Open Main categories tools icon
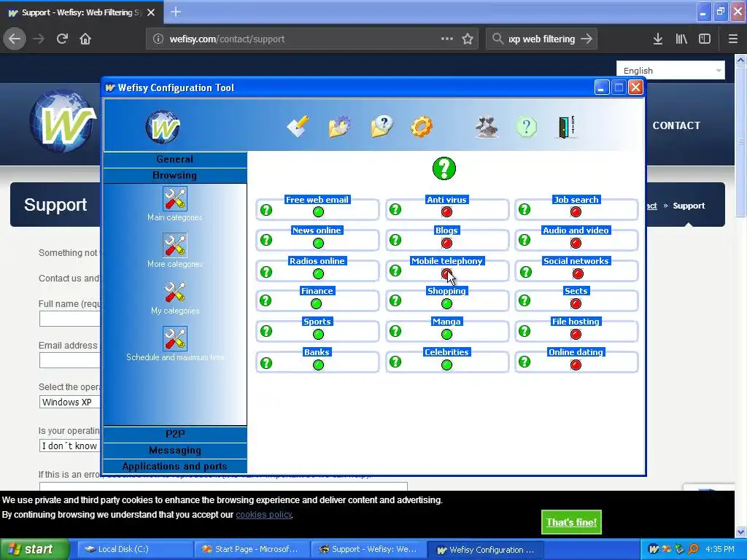 (x=175, y=198)
